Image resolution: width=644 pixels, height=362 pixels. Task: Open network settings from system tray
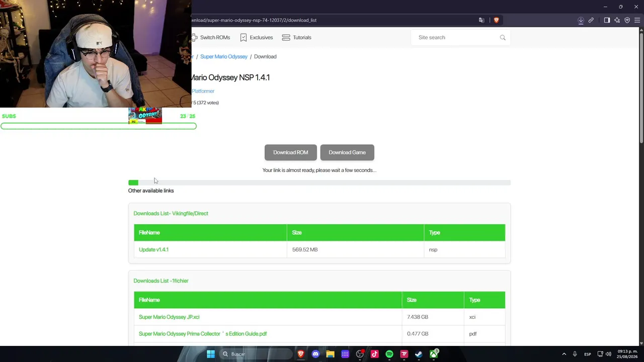pyautogui.click(x=600, y=354)
